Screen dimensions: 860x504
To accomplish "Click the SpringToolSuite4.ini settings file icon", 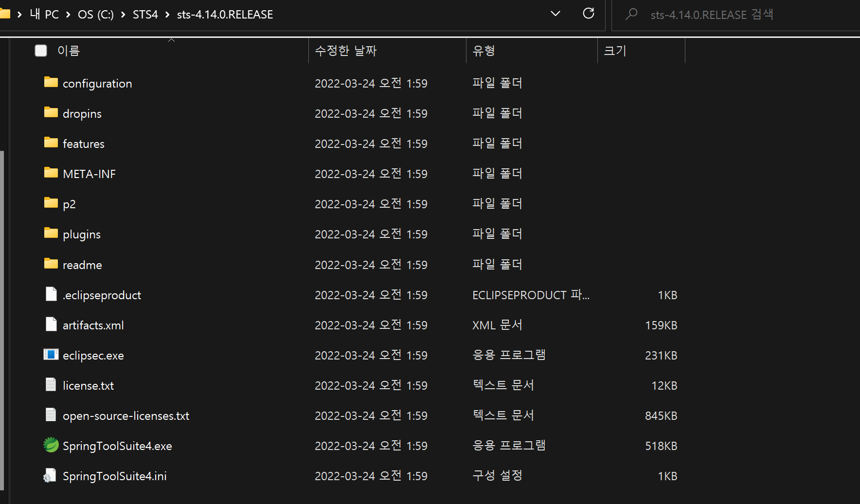I will click(x=50, y=475).
